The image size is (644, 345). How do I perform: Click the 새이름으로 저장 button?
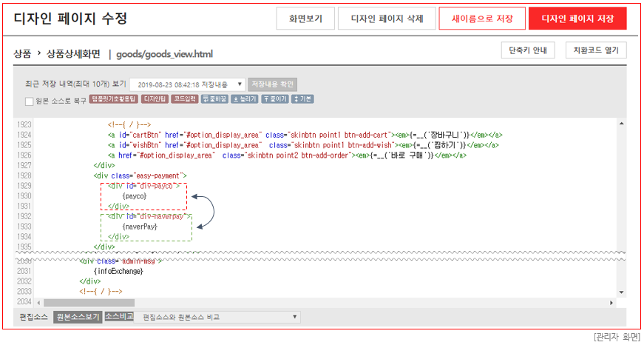coord(482,19)
